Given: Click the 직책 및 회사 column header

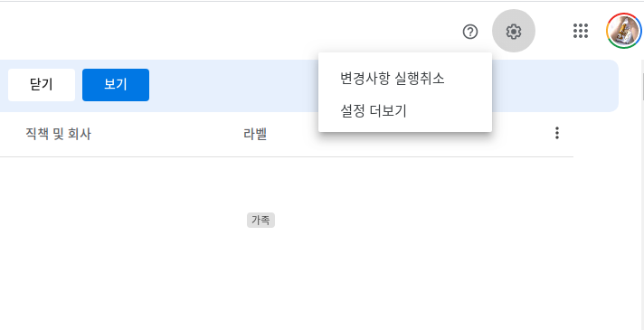Looking at the screenshot, I should point(58,134).
